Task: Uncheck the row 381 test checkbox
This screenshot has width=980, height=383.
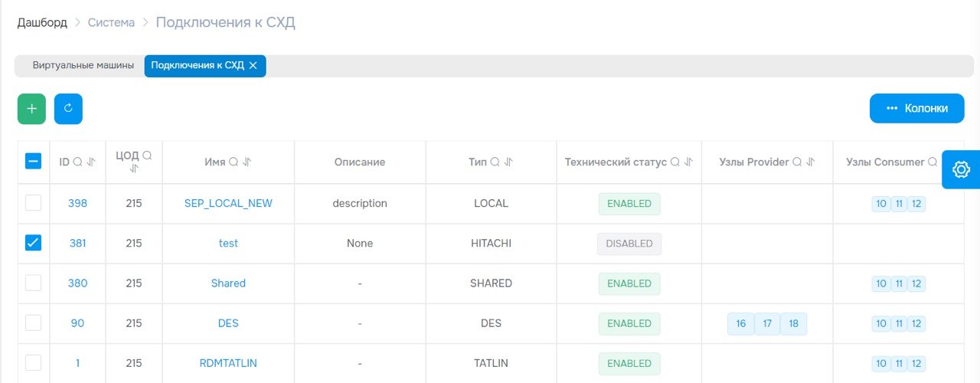Action: coord(33,243)
